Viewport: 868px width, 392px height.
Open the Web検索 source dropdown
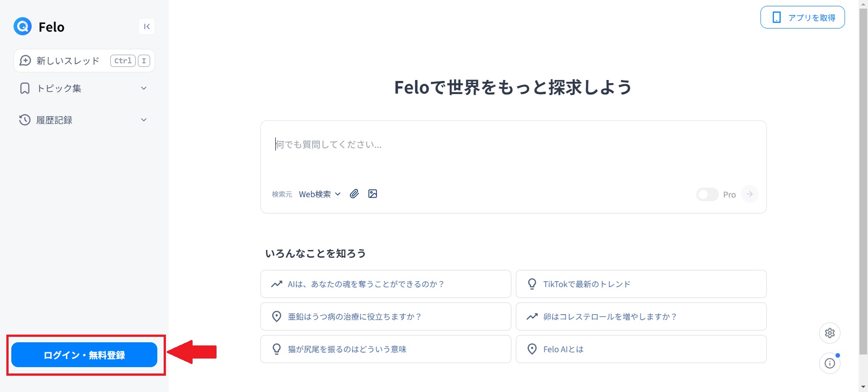(x=320, y=194)
